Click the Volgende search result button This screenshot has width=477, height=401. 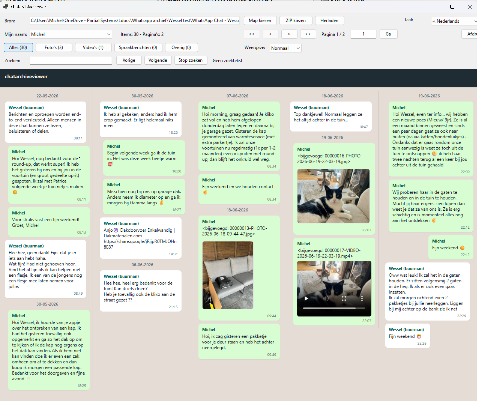click(x=158, y=60)
